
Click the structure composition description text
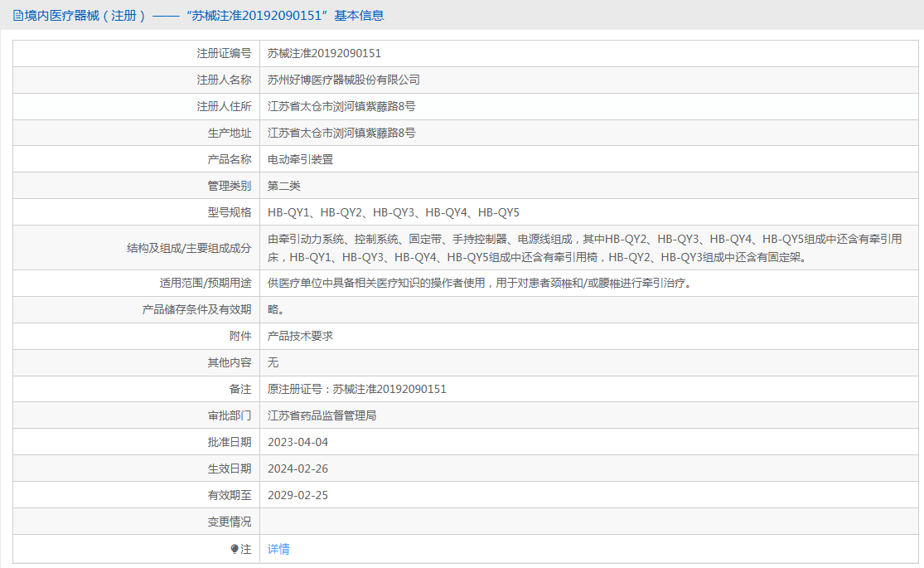[x=584, y=248]
